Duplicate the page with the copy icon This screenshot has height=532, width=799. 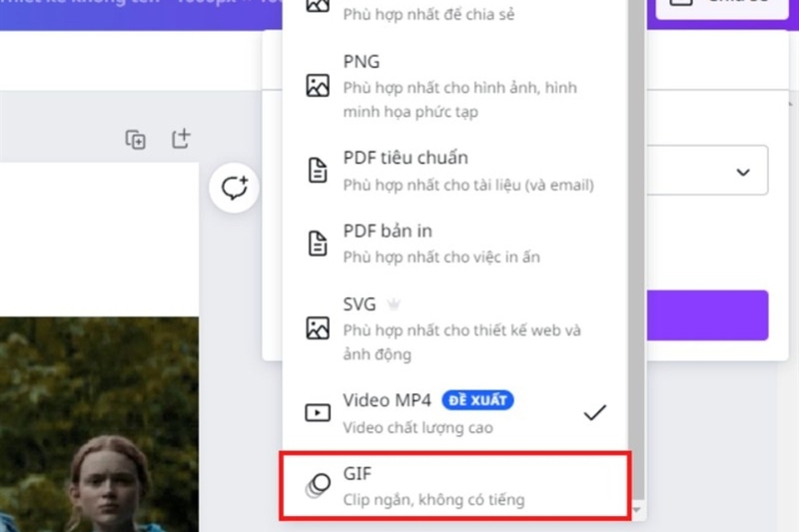pos(135,139)
